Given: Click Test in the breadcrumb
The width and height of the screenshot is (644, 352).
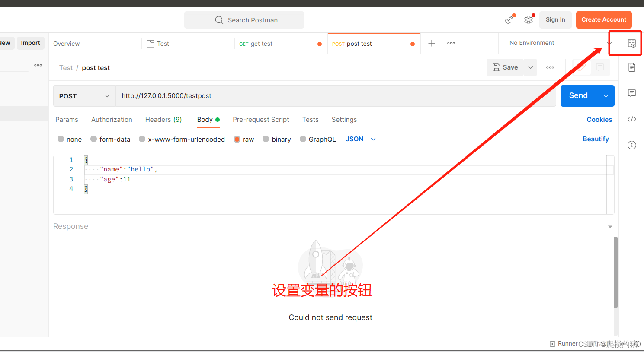Looking at the screenshot, I should (x=66, y=68).
